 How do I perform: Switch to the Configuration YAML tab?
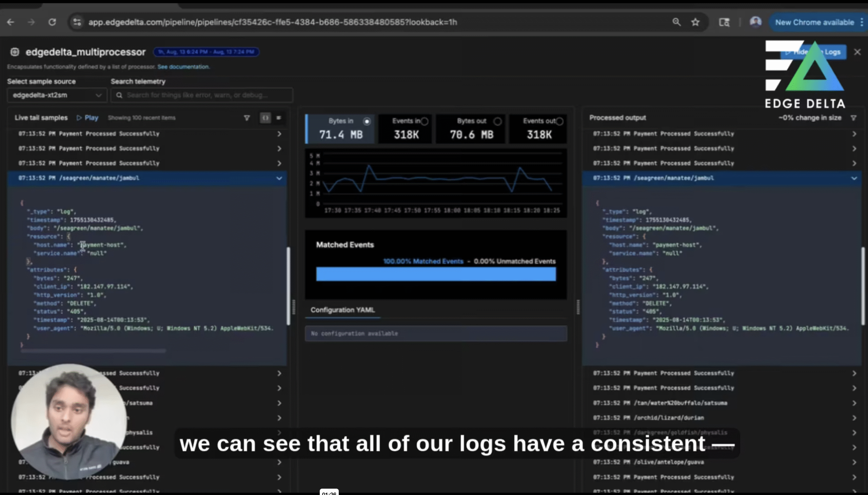point(342,310)
